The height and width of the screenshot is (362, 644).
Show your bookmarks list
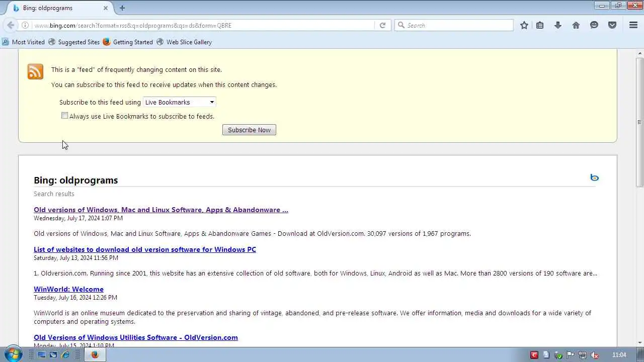pyautogui.click(x=540, y=25)
